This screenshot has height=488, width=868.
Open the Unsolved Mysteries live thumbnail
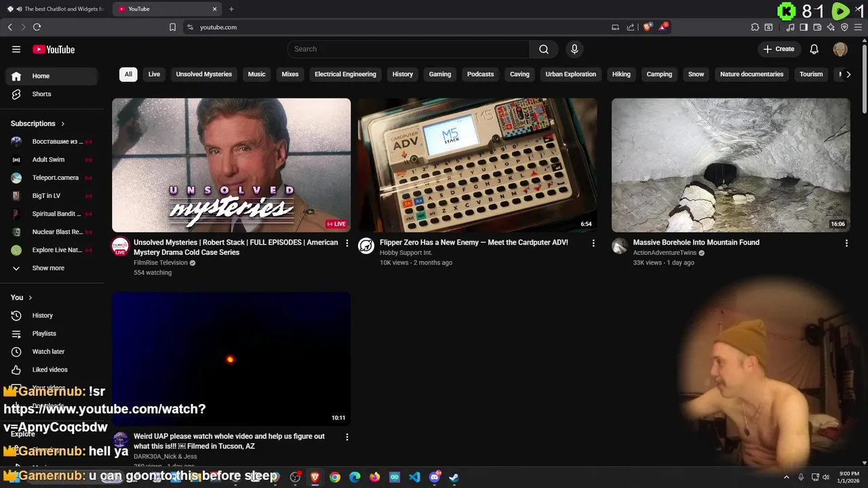[x=231, y=165]
